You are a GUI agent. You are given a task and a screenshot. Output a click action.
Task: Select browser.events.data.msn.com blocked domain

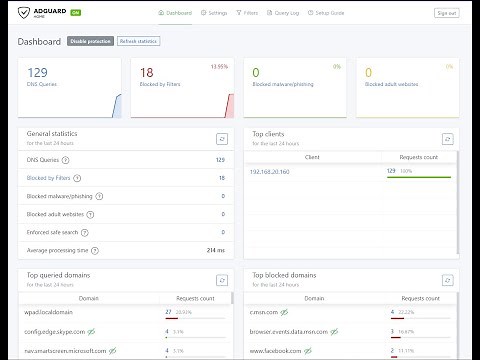tap(289, 332)
